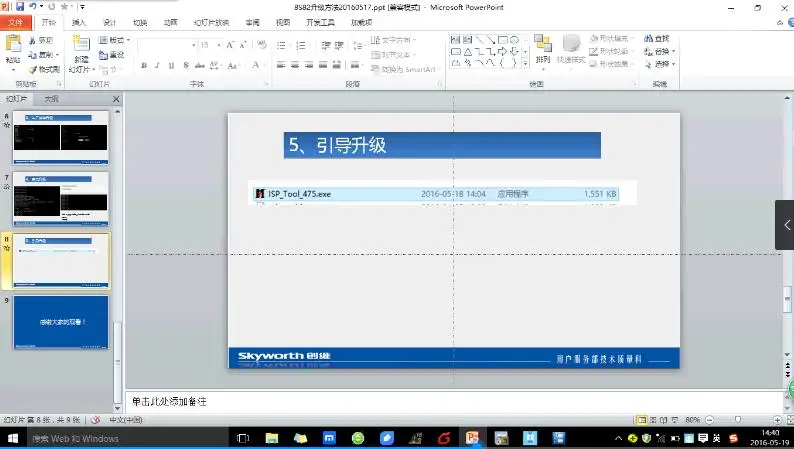Switch to the Outline (大纲) pane tab
Image resolution: width=794 pixels, height=449 pixels.
51,99
